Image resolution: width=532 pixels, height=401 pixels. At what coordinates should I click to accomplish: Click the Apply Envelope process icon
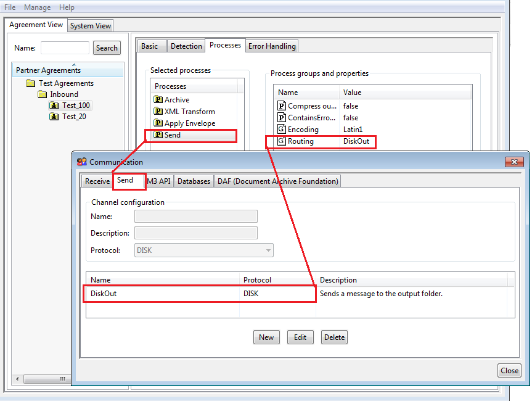(x=158, y=123)
